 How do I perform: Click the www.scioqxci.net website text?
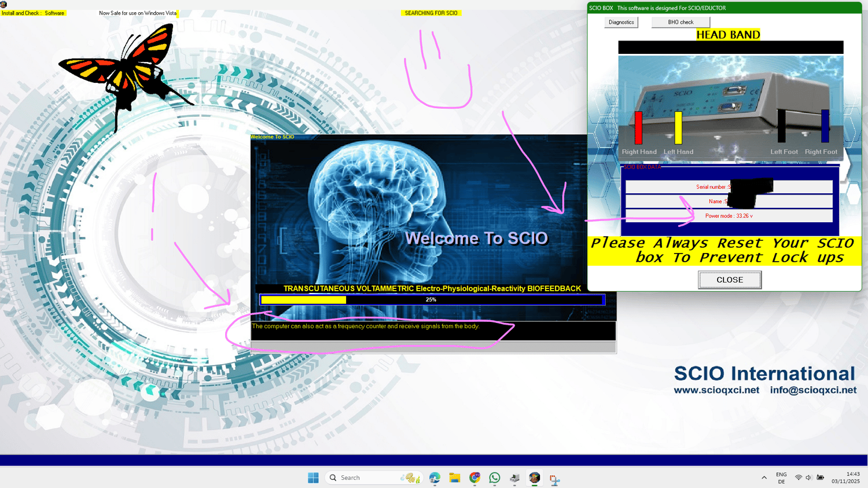[x=716, y=390]
